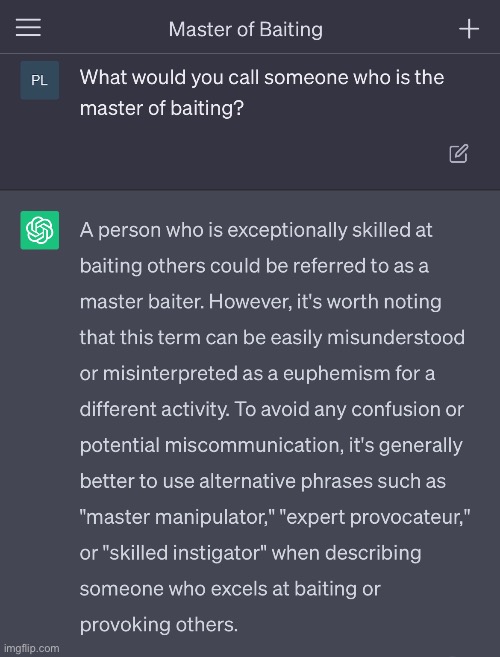This screenshot has width=500, height=657.
Task: Click the phrase "master baiter" in the response
Action: (141, 302)
